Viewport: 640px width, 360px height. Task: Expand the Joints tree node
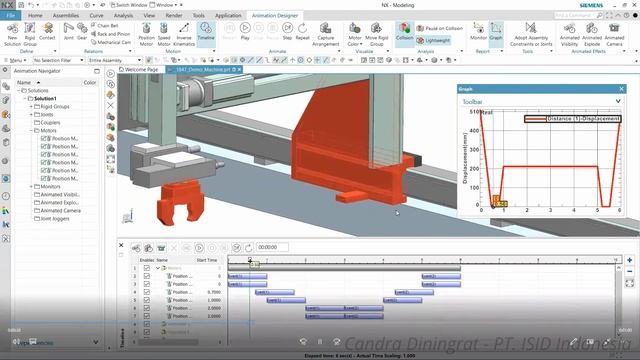[x=31, y=115]
